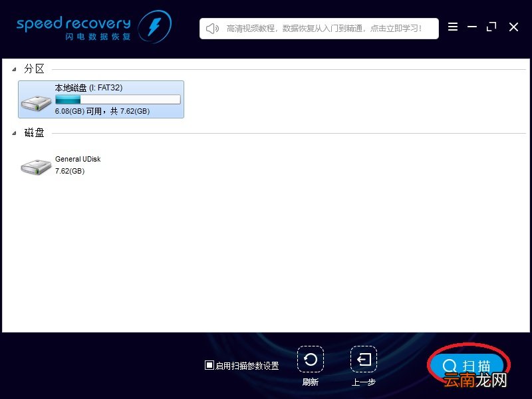
Task: Click the speaker icon in the announcement bar
Action: [212, 29]
